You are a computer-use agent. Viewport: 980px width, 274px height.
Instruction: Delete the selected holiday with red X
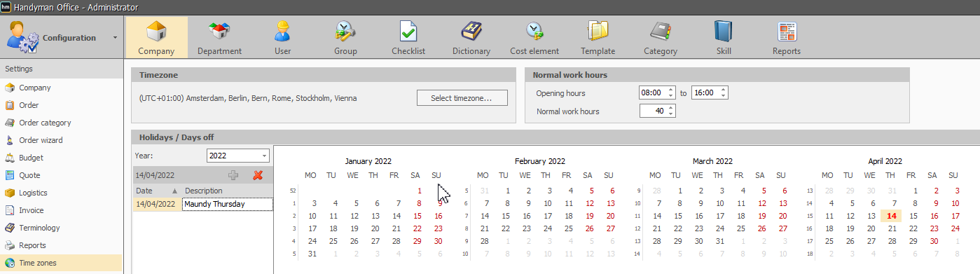tap(258, 175)
